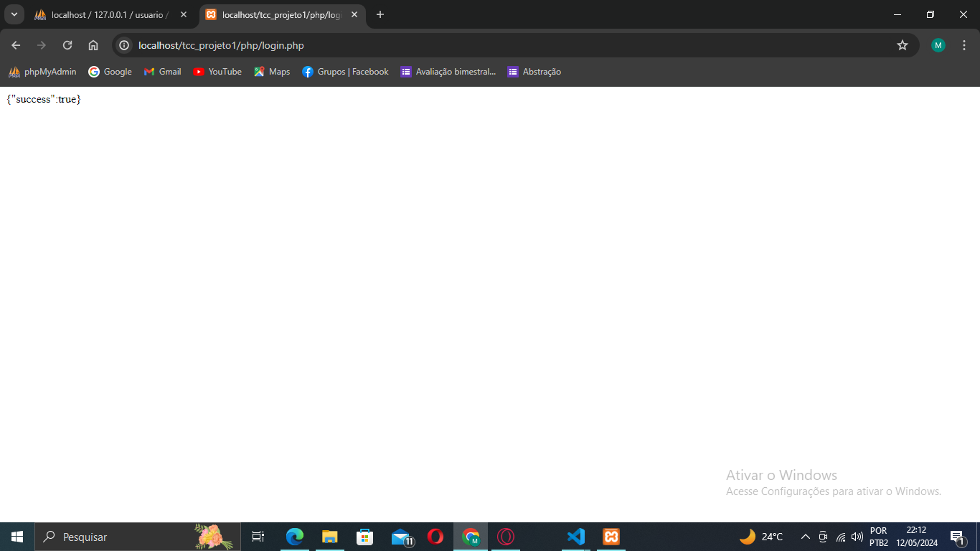Open the Opera browser taskbar icon
This screenshot has width=980, height=551.
click(435, 537)
